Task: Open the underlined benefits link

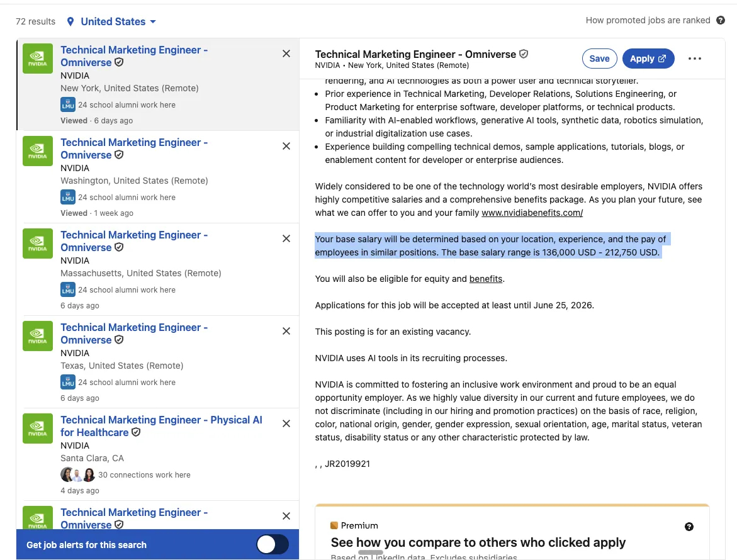Action: pyautogui.click(x=485, y=279)
